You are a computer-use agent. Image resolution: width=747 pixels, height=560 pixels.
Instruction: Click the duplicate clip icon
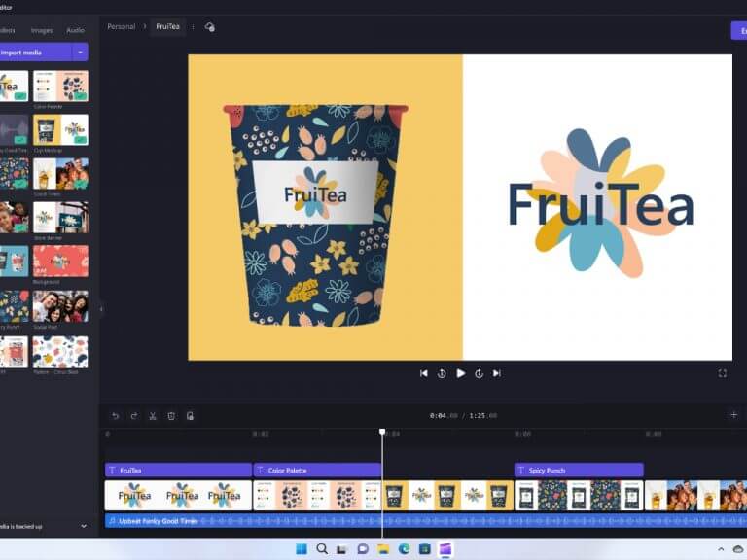click(190, 416)
